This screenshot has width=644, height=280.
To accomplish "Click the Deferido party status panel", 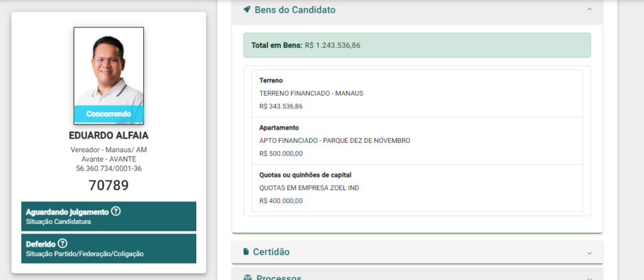I will point(108,249).
